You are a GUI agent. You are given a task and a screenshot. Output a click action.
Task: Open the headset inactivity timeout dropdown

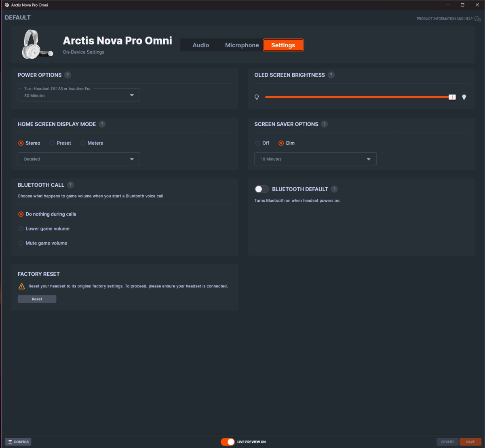coord(79,95)
